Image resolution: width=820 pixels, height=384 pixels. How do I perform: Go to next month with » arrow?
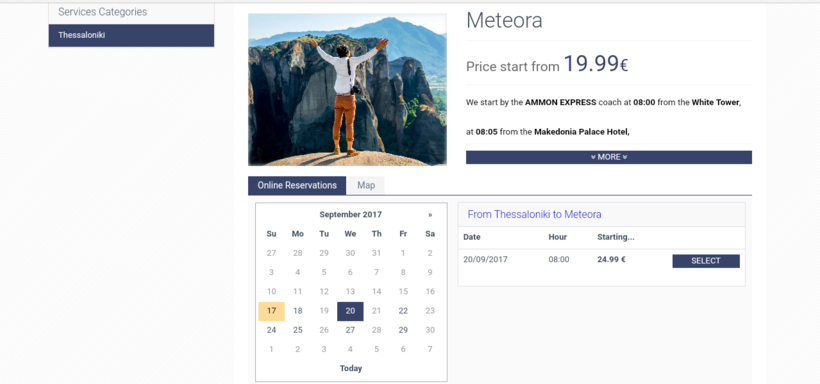click(430, 214)
